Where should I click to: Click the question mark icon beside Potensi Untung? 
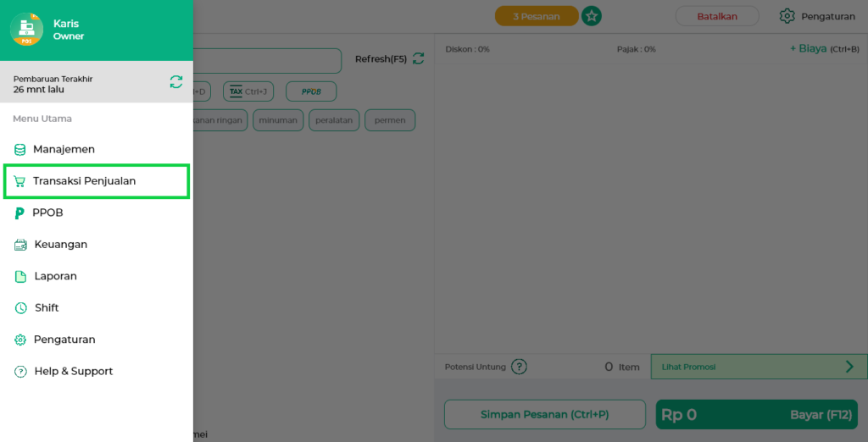tap(519, 367)
